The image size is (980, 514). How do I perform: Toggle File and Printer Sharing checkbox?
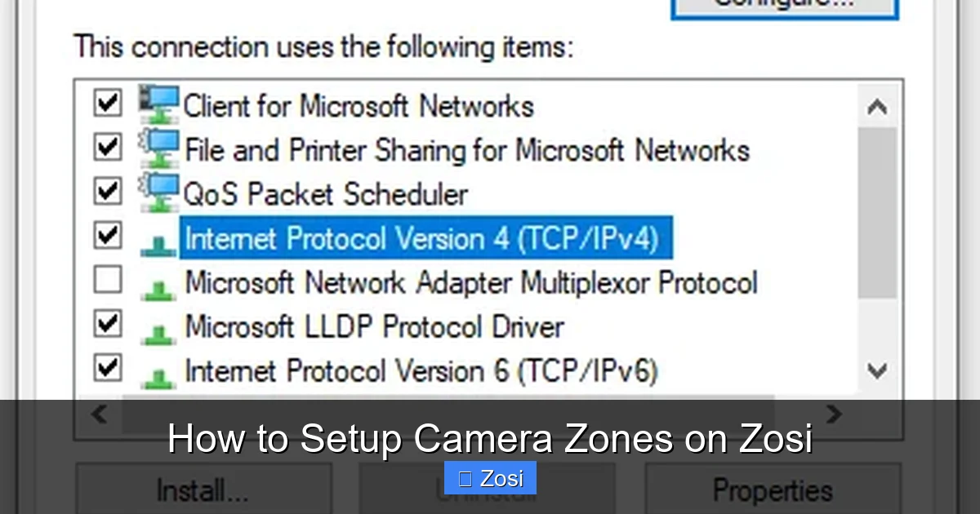[106, 147]
